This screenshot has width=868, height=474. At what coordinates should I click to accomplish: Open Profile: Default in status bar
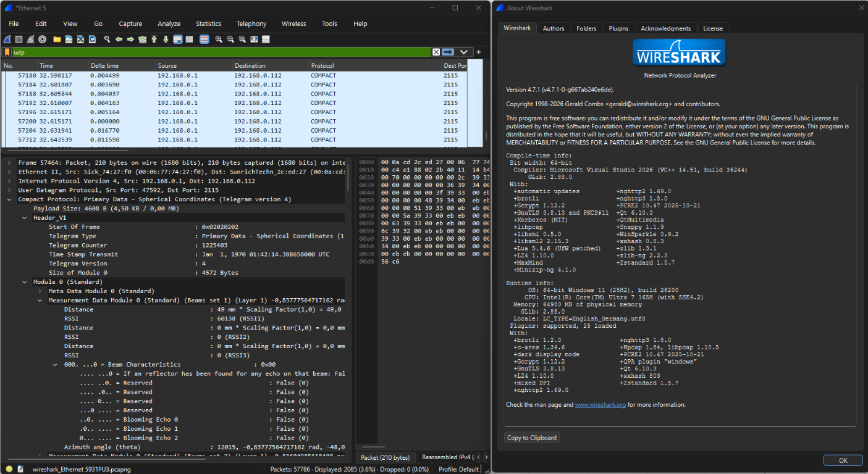(x=459, y=469)
